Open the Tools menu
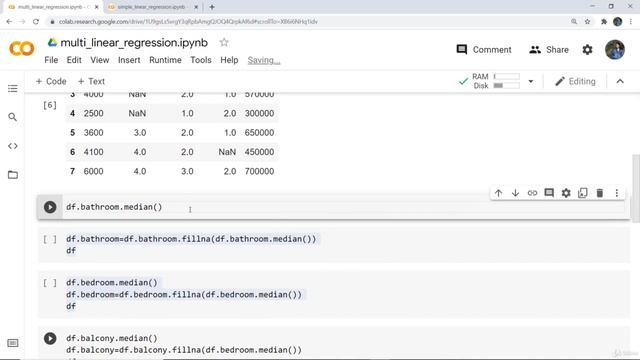This screenshot has height=360, width=640. 201,60
